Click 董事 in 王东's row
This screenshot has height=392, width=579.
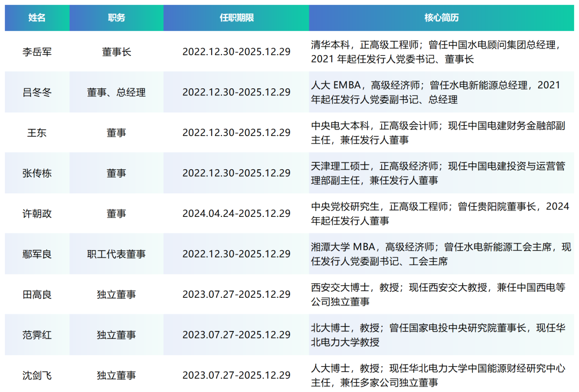pos(116,133)
